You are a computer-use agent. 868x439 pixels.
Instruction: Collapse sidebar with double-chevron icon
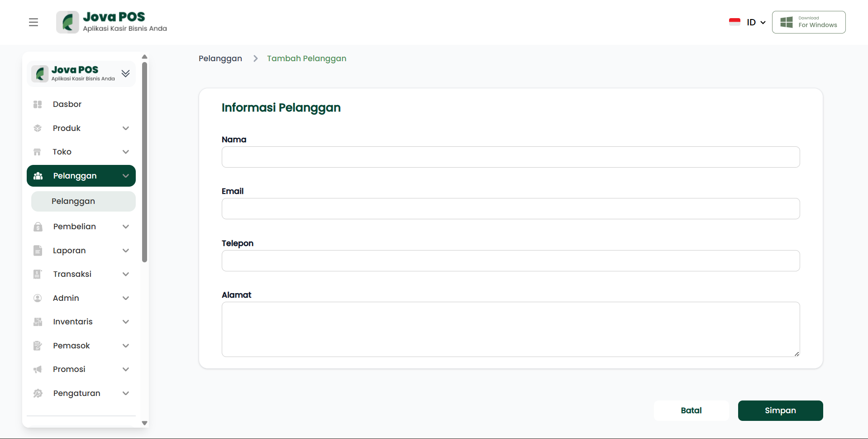coord(126,73)
